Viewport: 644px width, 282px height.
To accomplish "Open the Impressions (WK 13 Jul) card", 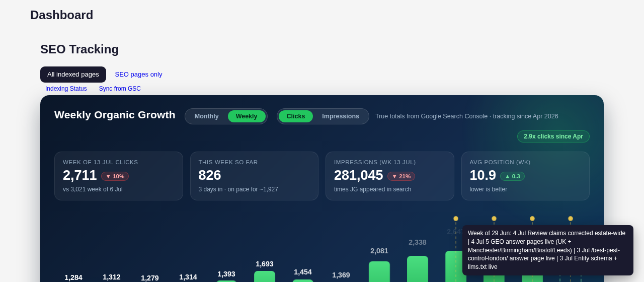I will (x=390, y=176).
